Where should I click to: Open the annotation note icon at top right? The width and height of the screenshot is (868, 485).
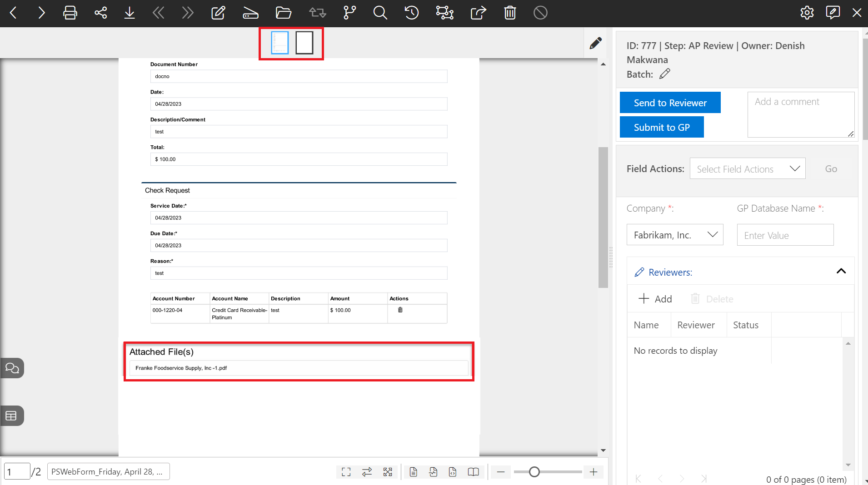pos(833,13)
